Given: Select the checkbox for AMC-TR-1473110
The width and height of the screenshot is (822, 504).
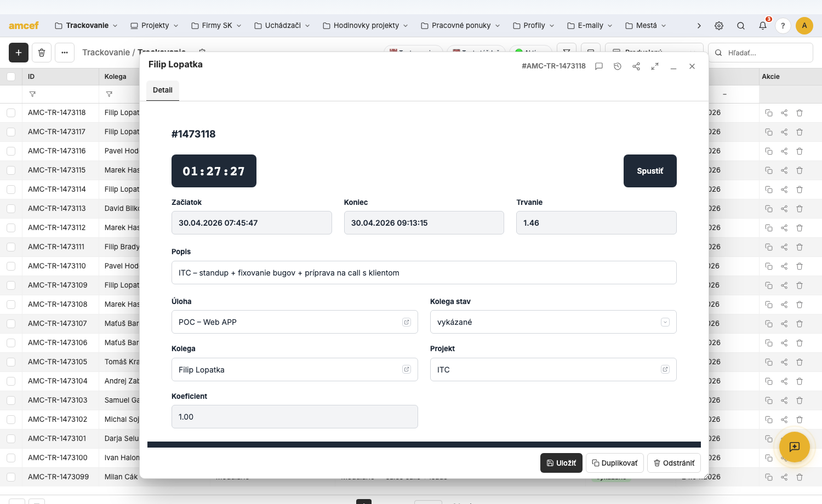Looking at the screenshot, I should pyautogui.click(x=11, y=266).
